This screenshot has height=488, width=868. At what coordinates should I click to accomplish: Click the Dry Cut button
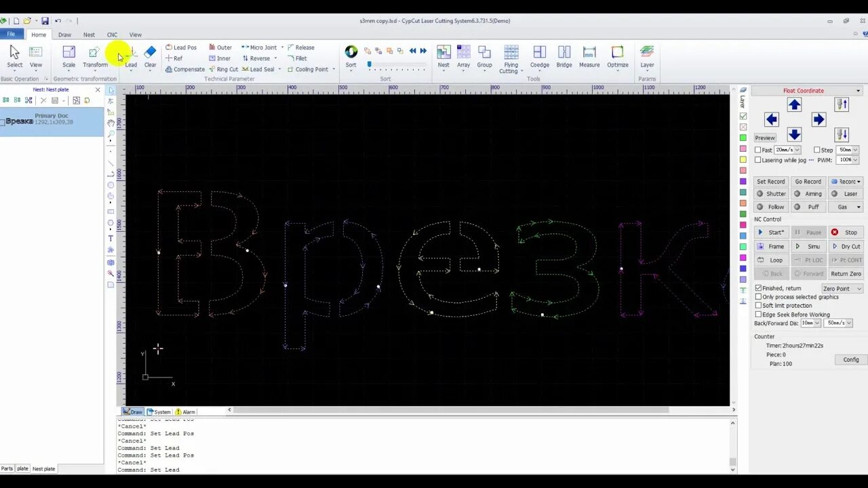click(x=846, y=247)
